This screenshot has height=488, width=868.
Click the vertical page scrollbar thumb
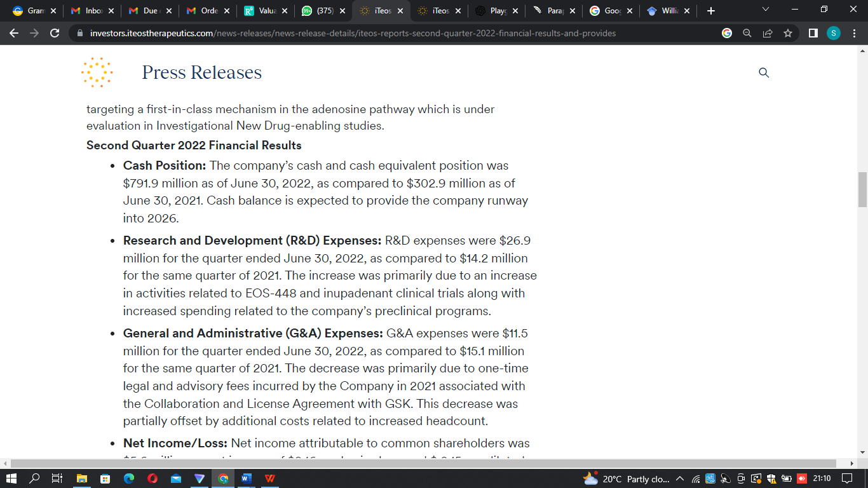coord(862,189)
